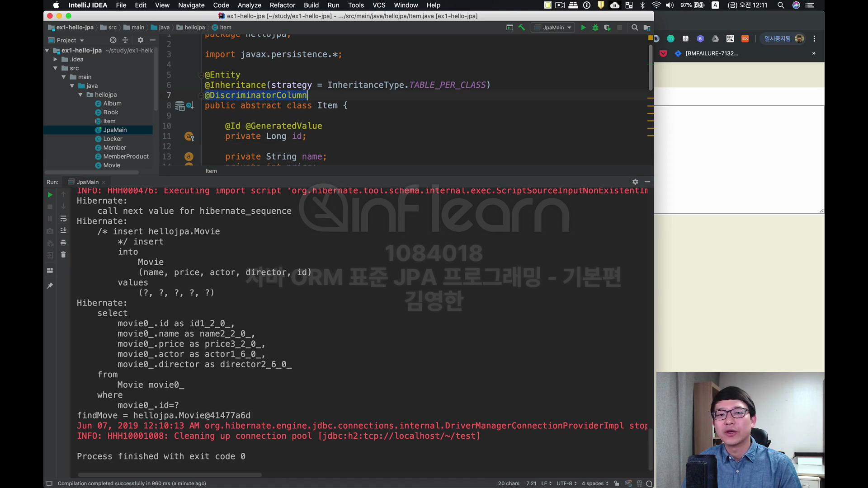The width and height of the screenshot is (868, 488).
Task: Open the Movie class in Project tree
Action: coord(112,165)
